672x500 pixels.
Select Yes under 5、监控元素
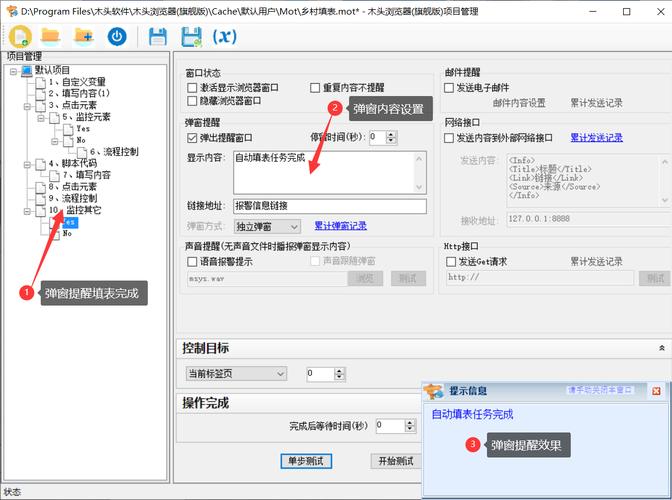tap(83, 129)
